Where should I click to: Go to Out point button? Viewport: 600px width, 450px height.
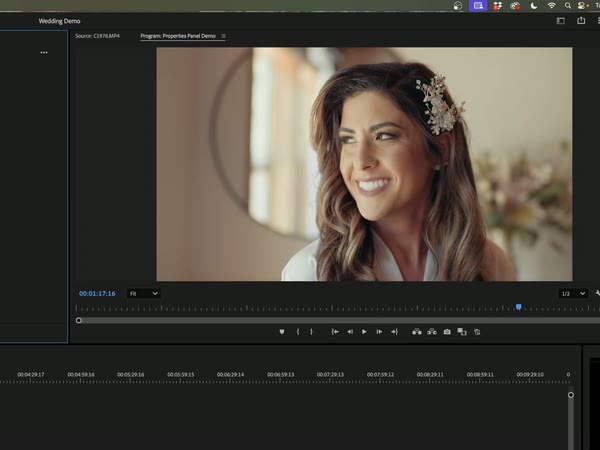[x=394, y=332]
